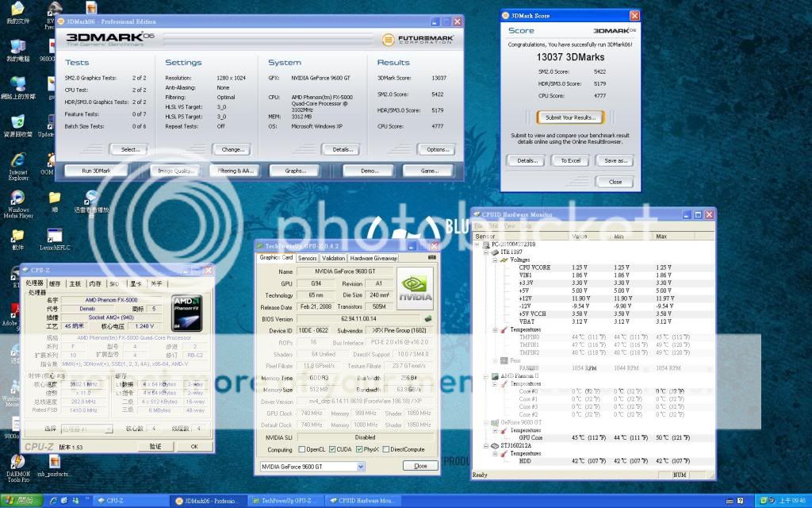Enable the DirectCompute checkbox in GPU-Z

(386, 449)
